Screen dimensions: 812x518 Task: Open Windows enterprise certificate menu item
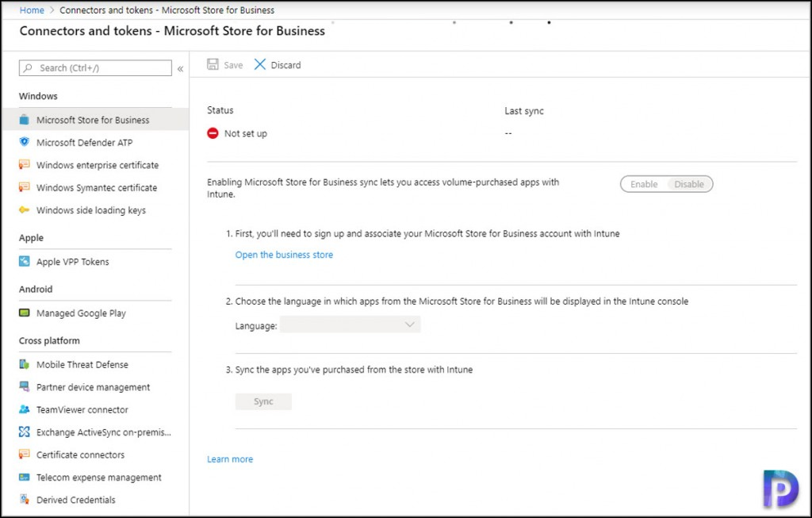tap(95, 165)
